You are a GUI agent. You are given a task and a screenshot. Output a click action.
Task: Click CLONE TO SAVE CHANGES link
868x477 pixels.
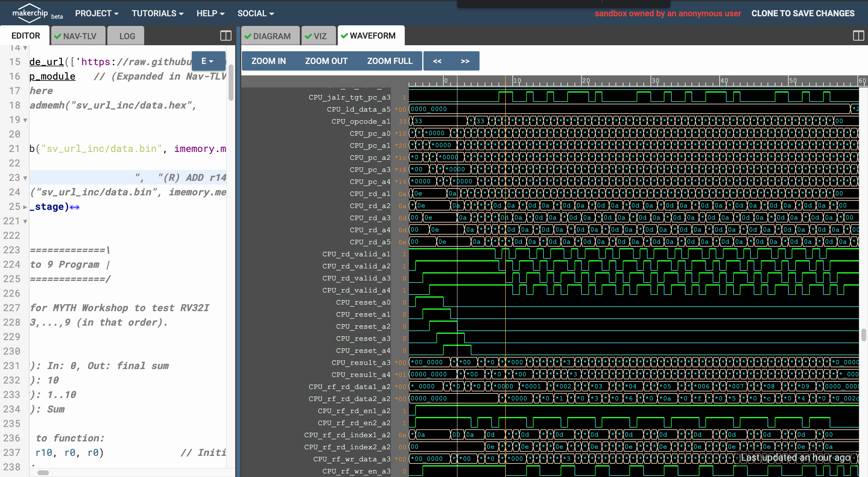803,14
